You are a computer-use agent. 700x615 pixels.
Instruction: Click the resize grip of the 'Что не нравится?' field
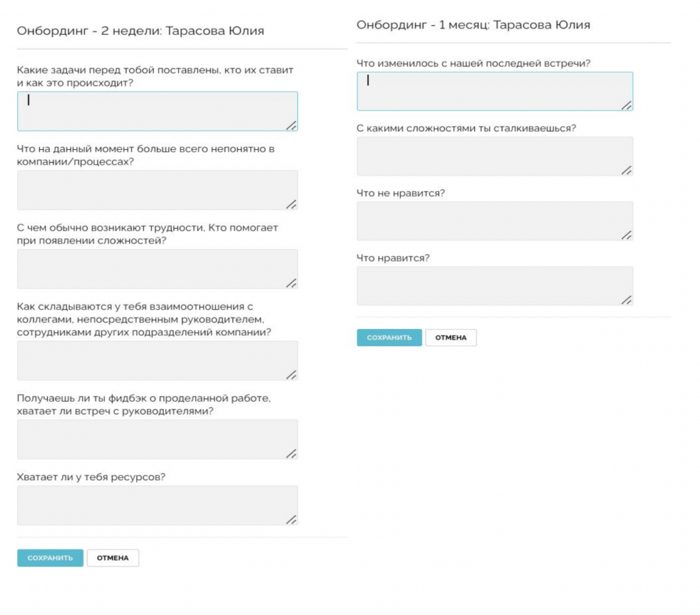click(x=626, y=235)
